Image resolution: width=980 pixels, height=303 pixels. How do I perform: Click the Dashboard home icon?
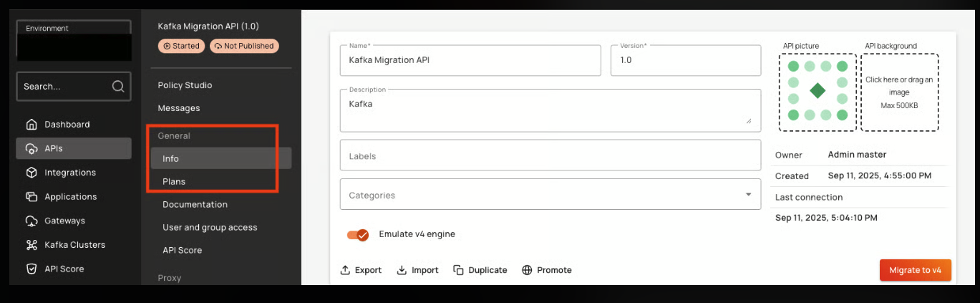(x=31, y=125)
